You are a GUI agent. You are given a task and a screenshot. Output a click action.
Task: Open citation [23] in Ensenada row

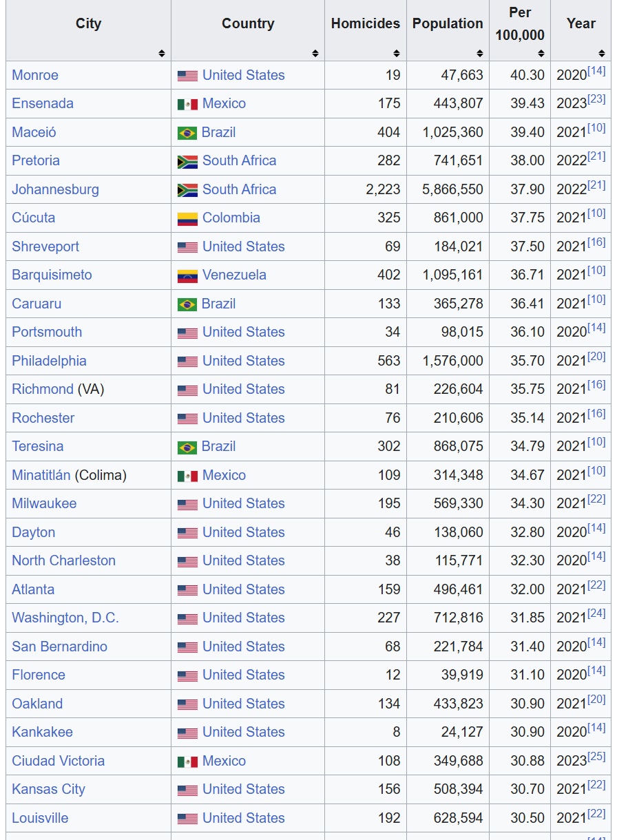[x=596, y=99]
